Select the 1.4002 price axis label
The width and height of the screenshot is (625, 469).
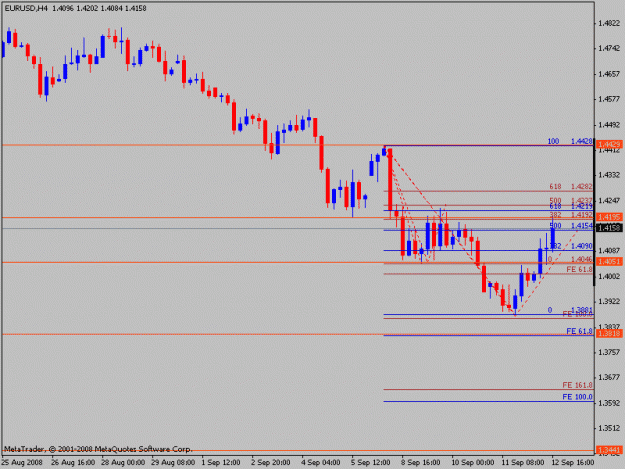click(609, 276)
